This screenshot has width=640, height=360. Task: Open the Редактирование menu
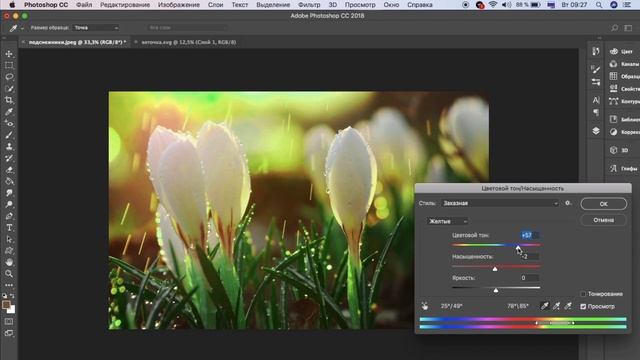tap(125, 5)
